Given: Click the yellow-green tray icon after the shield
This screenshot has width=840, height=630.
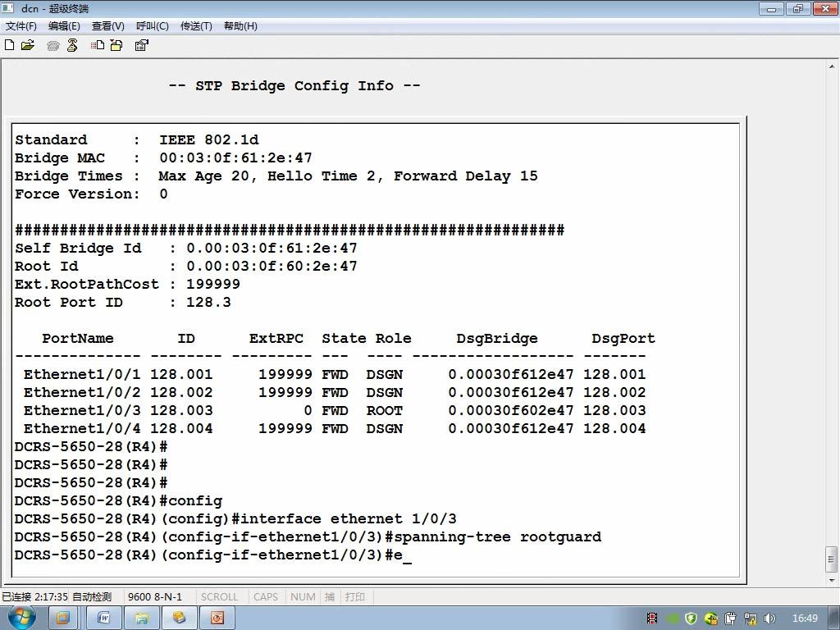Looking at the screenshot, I should (711, 619).
